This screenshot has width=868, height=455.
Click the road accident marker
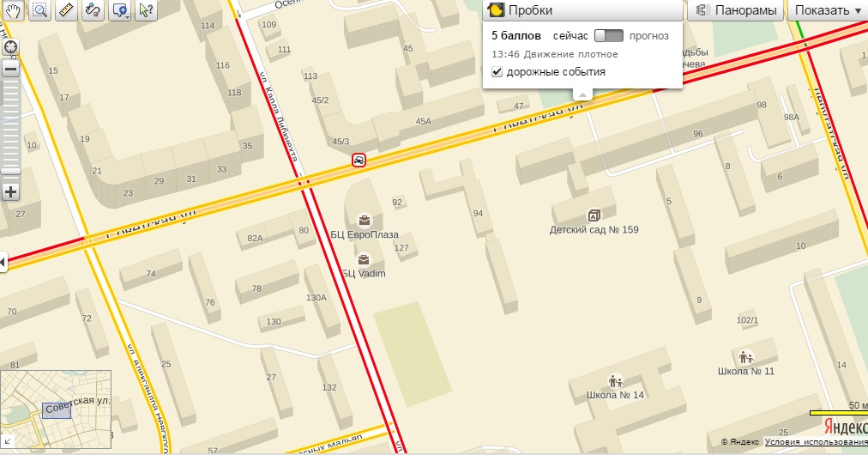coord(359,161)
